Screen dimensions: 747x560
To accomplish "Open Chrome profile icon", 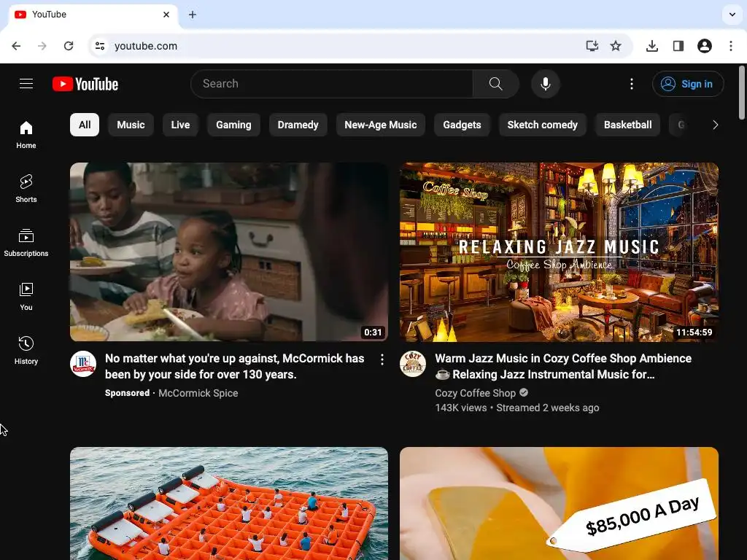I will [705, 46].
